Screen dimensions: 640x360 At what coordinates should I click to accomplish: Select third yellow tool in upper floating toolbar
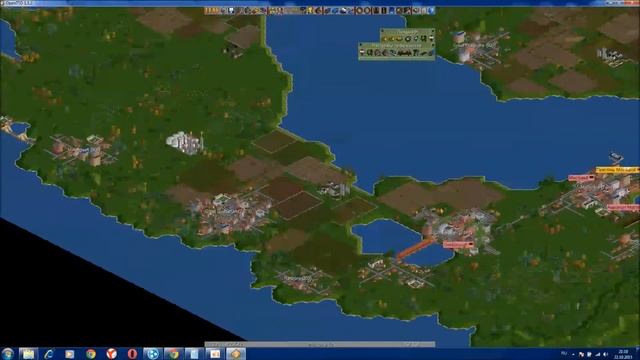click(x=399, y=39)
